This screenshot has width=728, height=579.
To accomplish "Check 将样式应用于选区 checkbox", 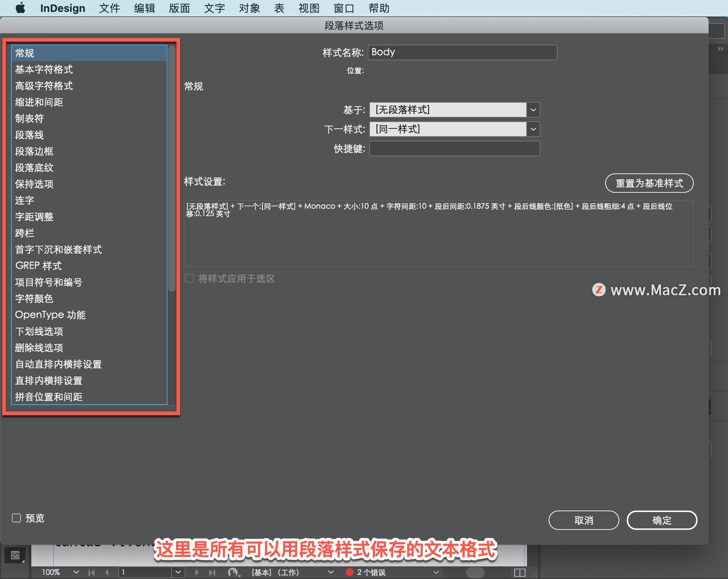I will [189, 279].
